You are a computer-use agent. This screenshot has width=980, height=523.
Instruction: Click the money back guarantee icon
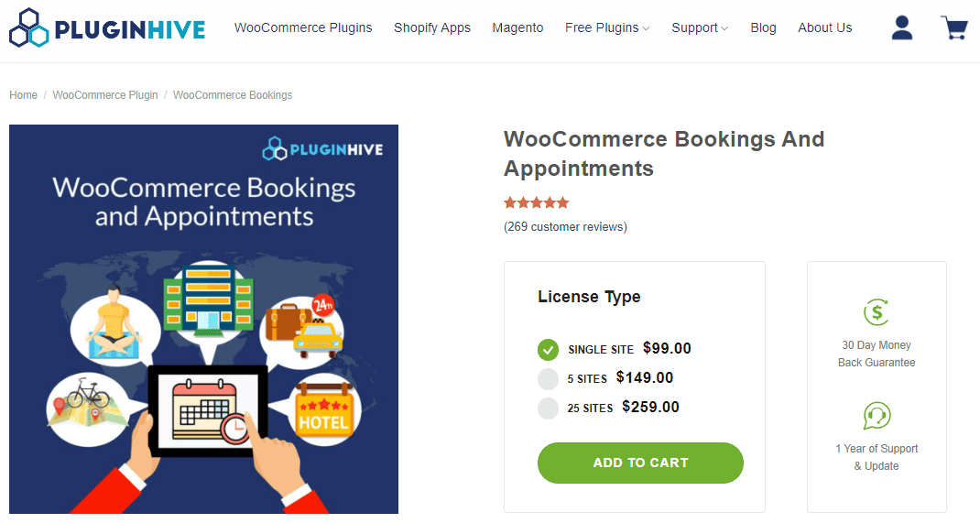[x=877, y=311]
